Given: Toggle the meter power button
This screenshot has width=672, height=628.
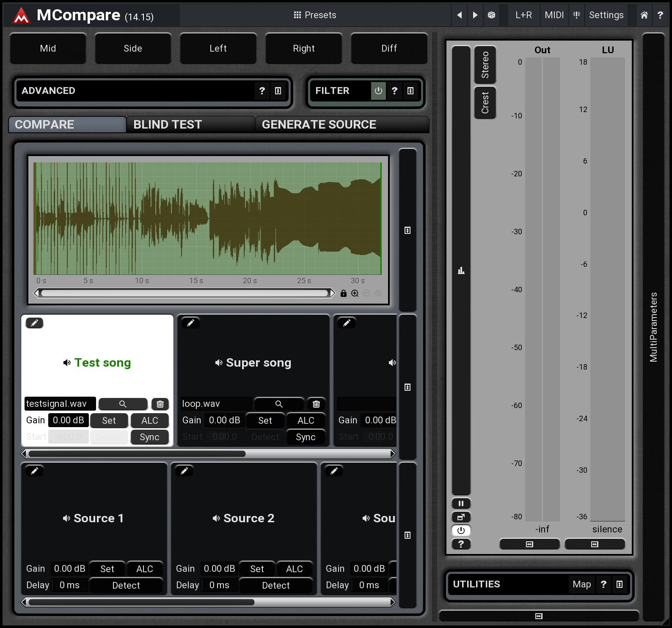Looking at the screenshot, I should 461,530.
